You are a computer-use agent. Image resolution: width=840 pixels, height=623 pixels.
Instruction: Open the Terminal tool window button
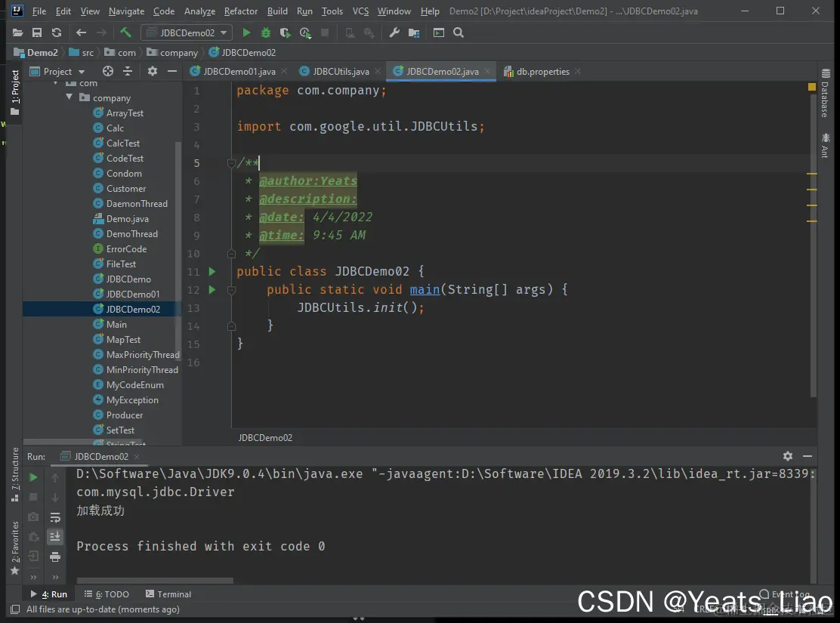tap(168, 594)
